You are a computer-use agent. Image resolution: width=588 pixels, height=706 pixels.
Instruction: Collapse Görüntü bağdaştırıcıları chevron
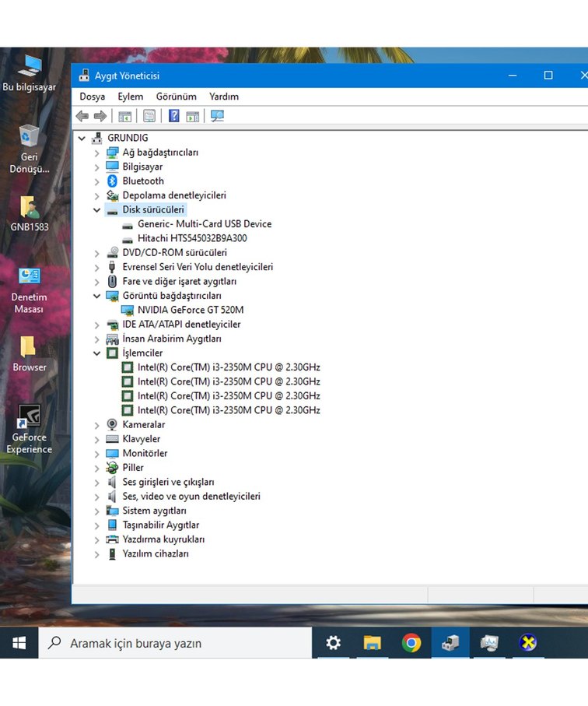[96, 296]
